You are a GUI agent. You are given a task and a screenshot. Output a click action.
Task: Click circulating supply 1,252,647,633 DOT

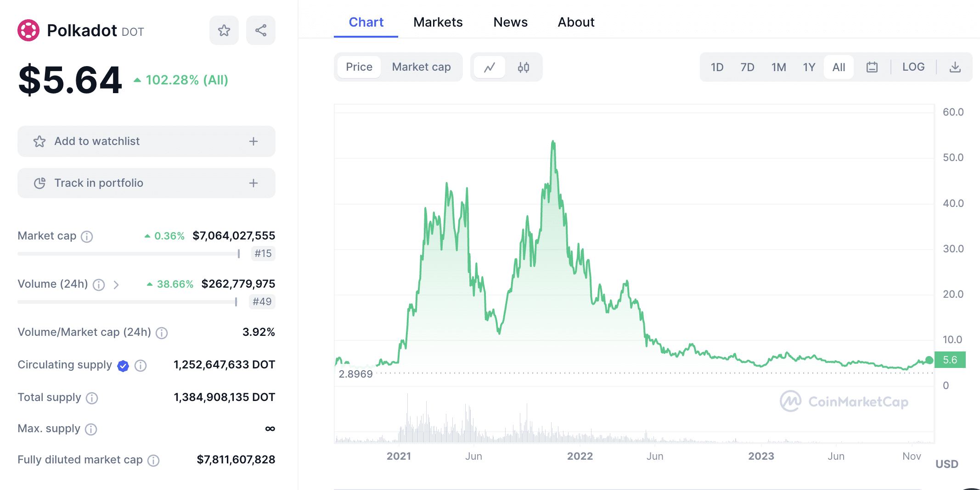[224, 365]
